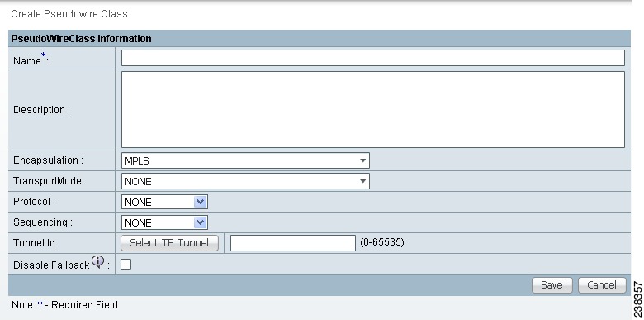Click the Create Pseudowire Class title

point(69,14)
